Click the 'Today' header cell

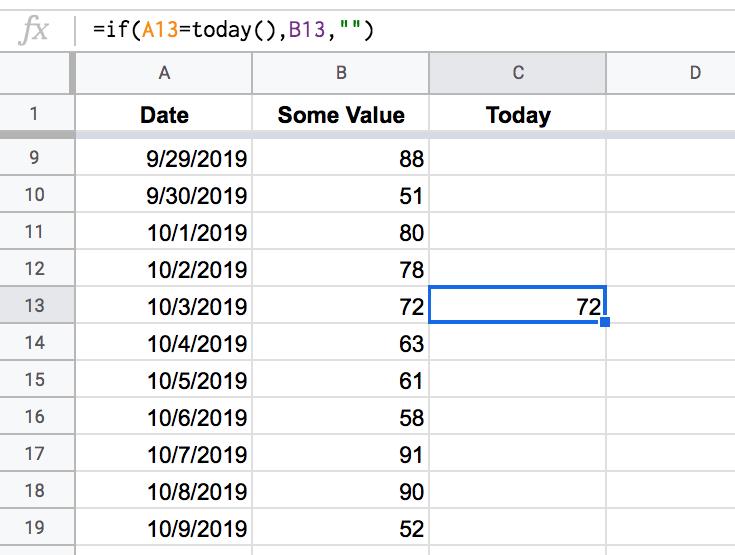518,114
